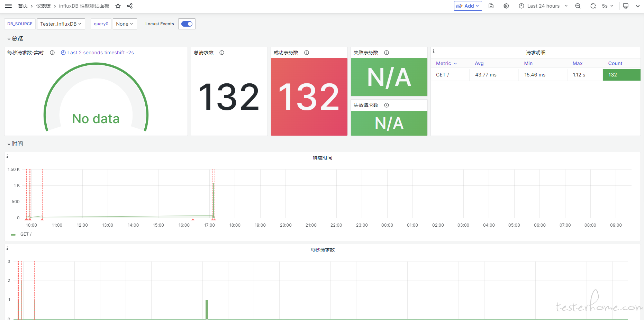
Task: Show info for 成功事务数 panel
Action: 307,53
